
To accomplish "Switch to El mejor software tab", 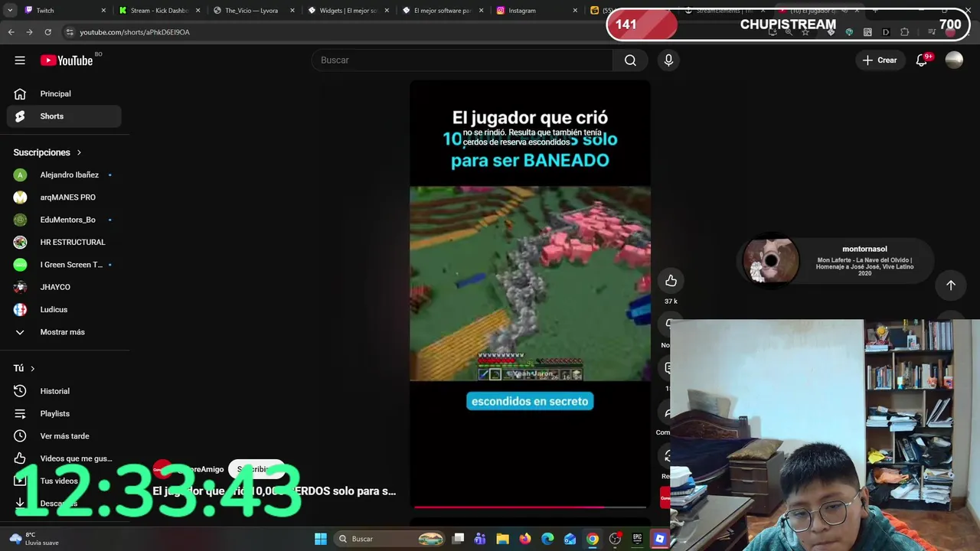I will pyautogui.click(x=441, y=11).
